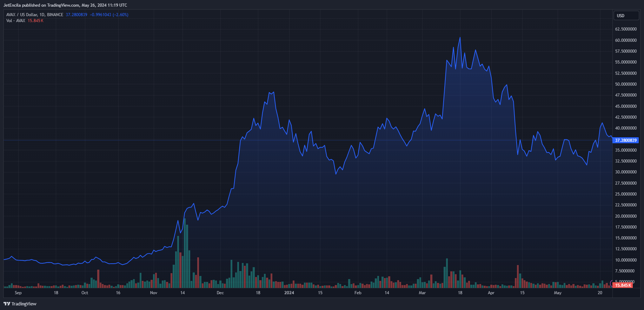The width and height of the screenshot is (644, 310).
Task: Click the red 15.845K volume axis tag
Action: tap(623, 285)
